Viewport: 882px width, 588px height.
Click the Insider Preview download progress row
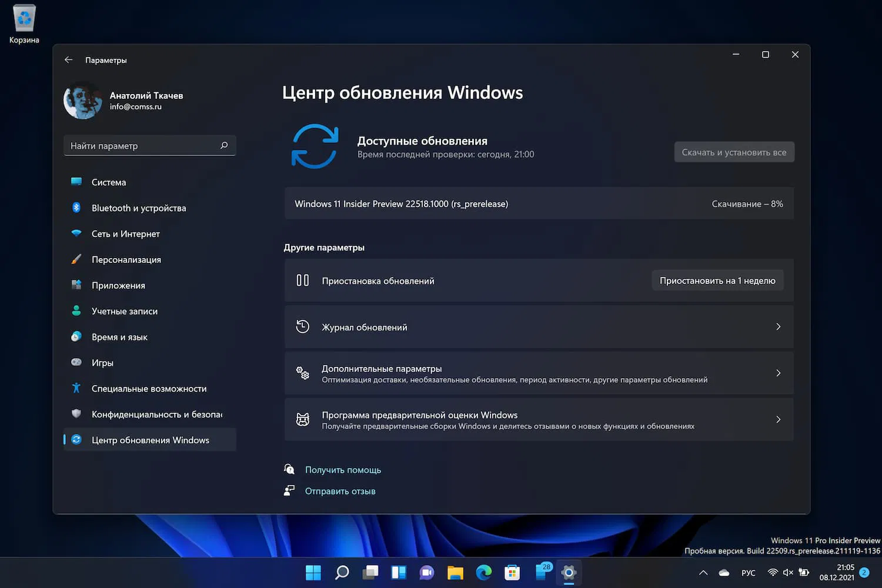point(539,203)
